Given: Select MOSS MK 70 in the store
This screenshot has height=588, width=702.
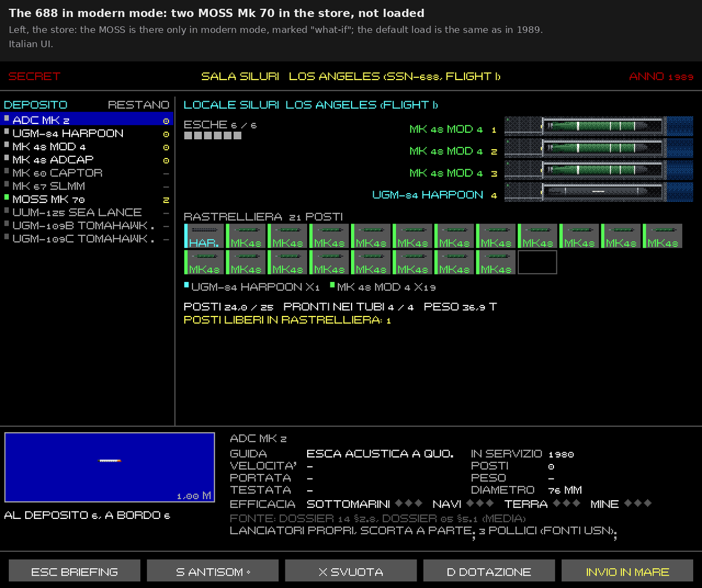Looking at the screenshot, I should 87,199.
